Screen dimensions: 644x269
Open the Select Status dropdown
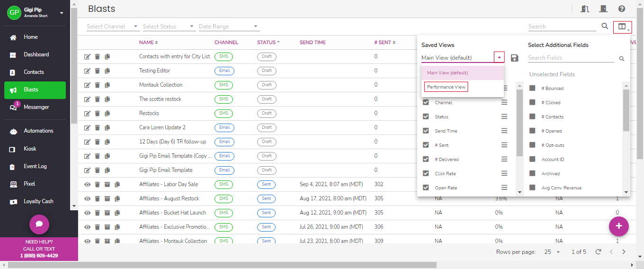pyautogui.click(x=169, y=27)
